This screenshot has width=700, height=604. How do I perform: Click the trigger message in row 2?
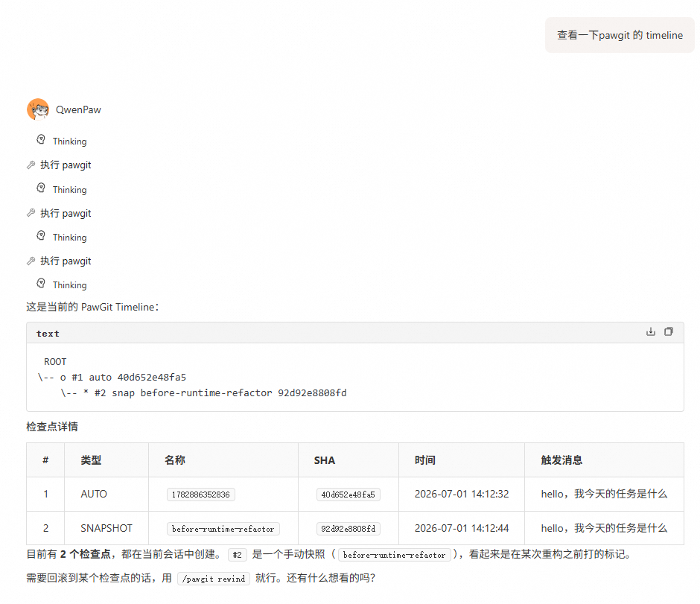604,529
